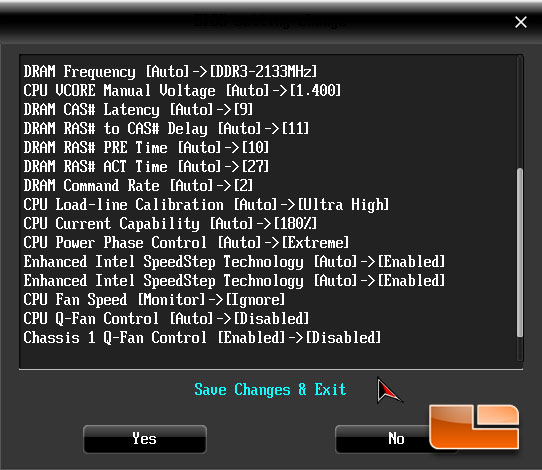Select the CPU Q-Fan Control Disabled line
542x470 pixels.
pos(166,319)
